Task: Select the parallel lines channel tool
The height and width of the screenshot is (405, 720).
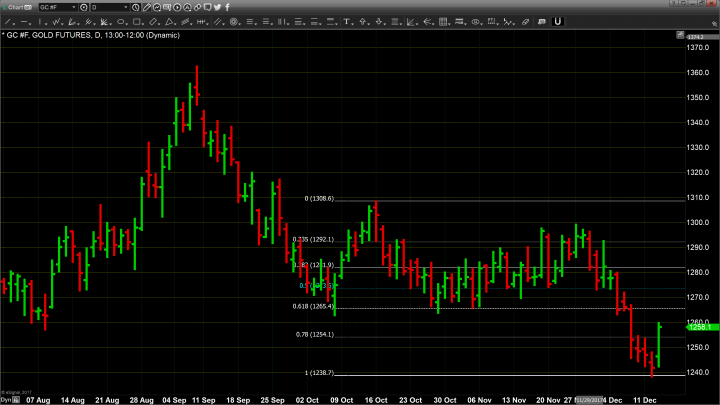Action: [219, 22]
